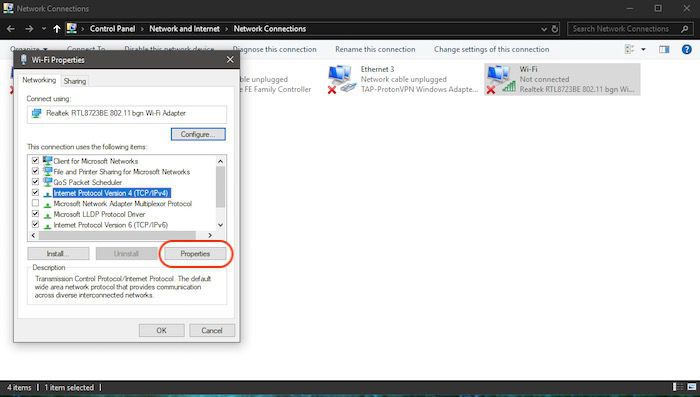Cancel the Wi-Fi Properties dialog

[x=212, y=330]
